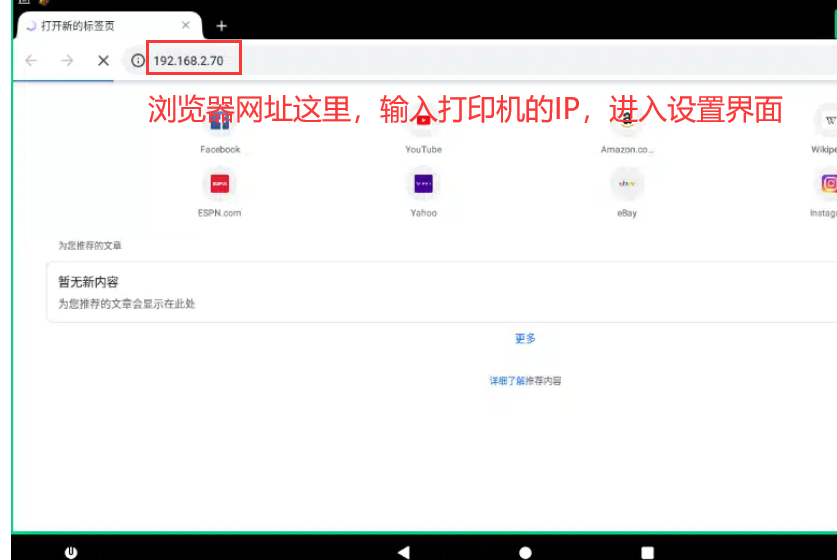Click the 更多 link
The width and height of the screenshot is (837, 560).
pyautogui.click(x=525, y=338)
